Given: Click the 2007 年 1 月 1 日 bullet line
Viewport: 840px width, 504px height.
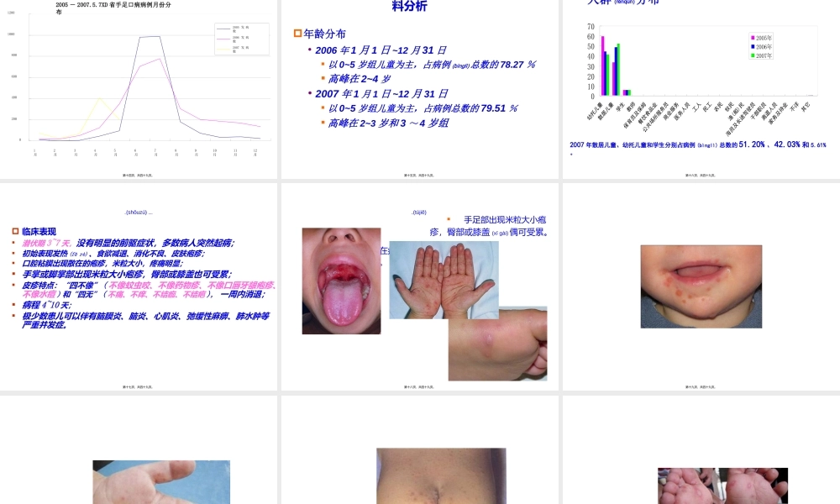Looking at the screenshot, I should [x=381, y=94].
